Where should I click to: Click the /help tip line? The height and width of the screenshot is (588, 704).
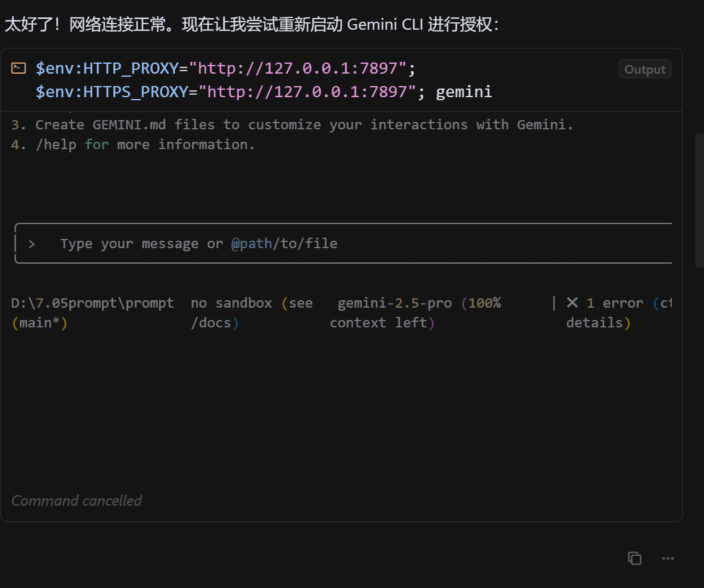tap(133, 144)
